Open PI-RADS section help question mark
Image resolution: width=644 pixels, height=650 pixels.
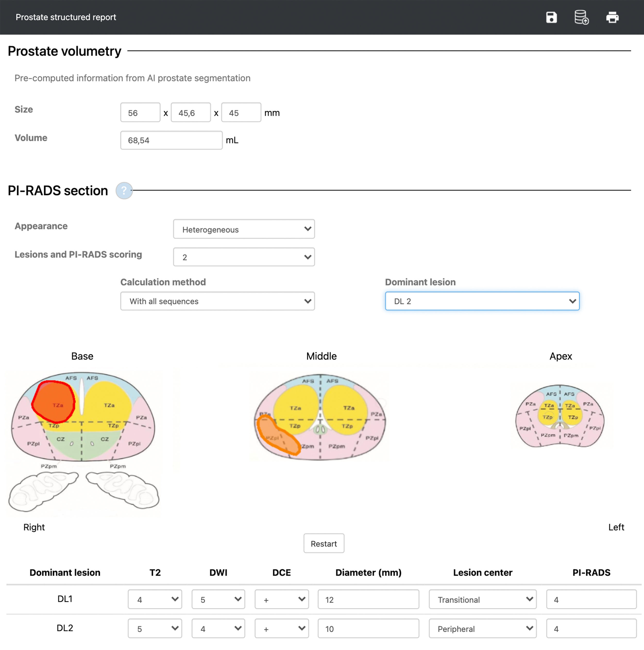point(124,191)
